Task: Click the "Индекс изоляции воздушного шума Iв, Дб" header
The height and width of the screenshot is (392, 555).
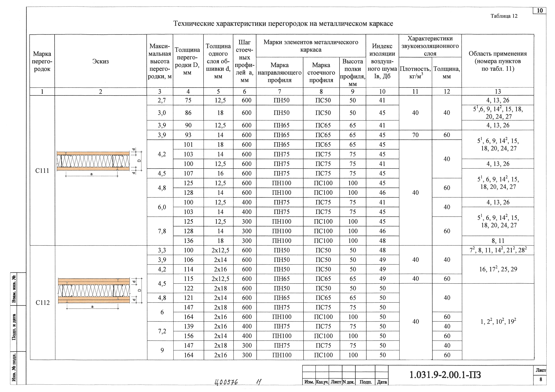Action: click(x=382, y=61)
